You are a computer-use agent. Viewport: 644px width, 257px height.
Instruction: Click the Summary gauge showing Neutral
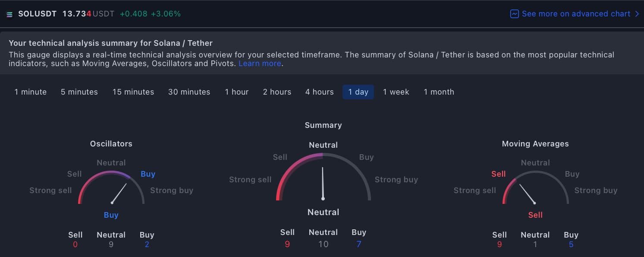point(323,181)
